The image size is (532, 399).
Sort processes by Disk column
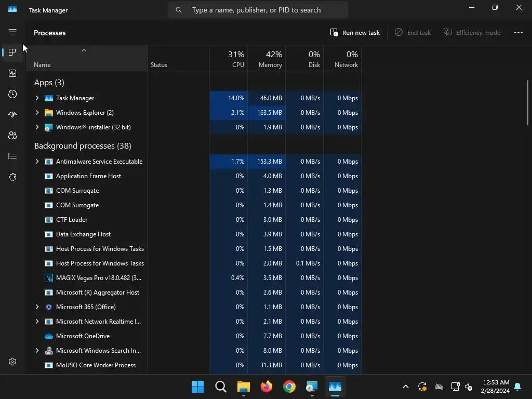point(304,59)
